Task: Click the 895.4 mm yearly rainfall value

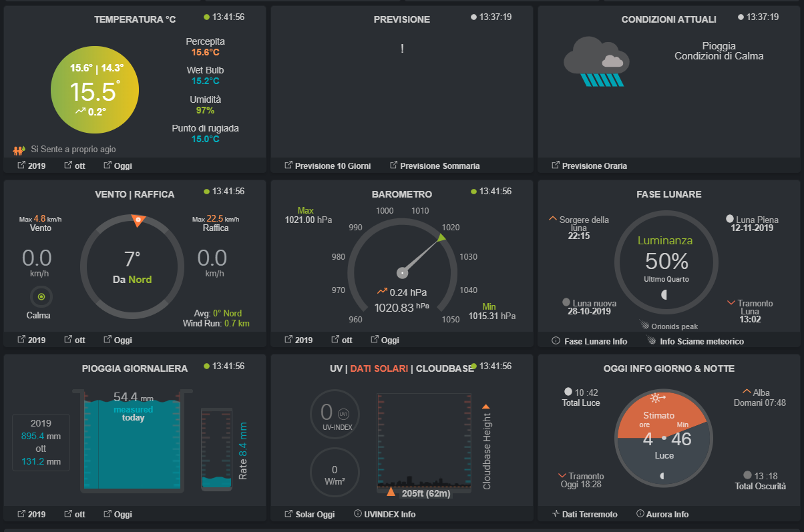Action: pos(41,436)
